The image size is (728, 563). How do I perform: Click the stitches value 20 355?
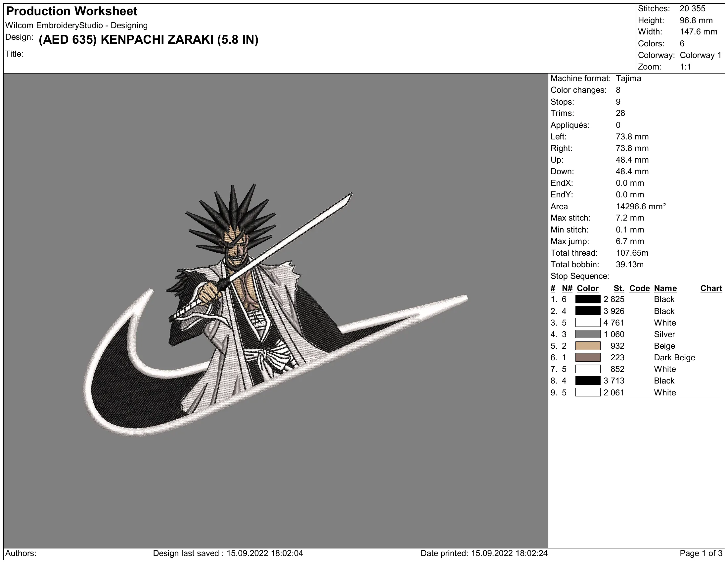click(692, 9)
